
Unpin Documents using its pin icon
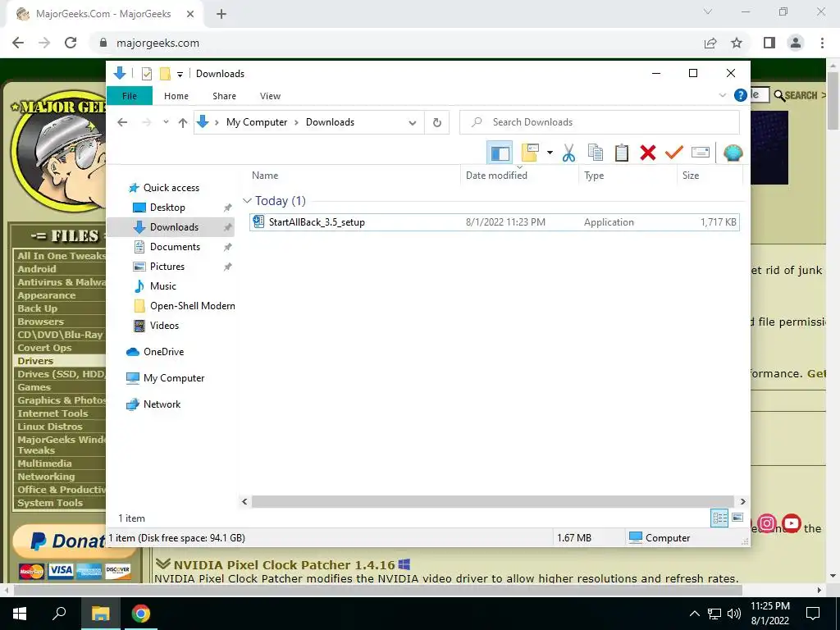point(228,247)
